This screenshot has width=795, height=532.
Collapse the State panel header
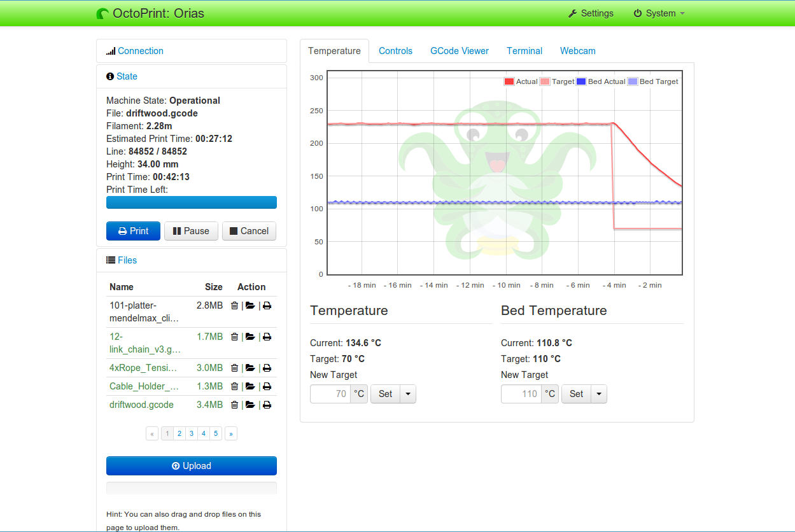(x=127, y=76)
